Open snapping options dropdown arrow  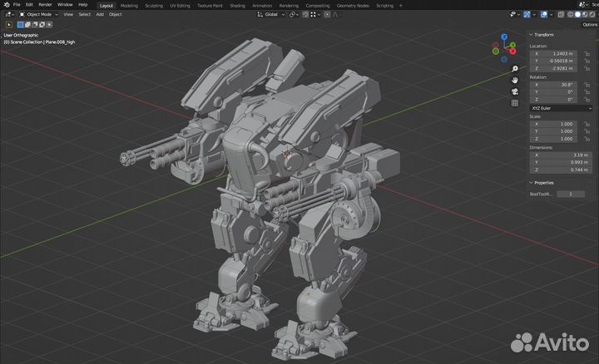[319, 14]
